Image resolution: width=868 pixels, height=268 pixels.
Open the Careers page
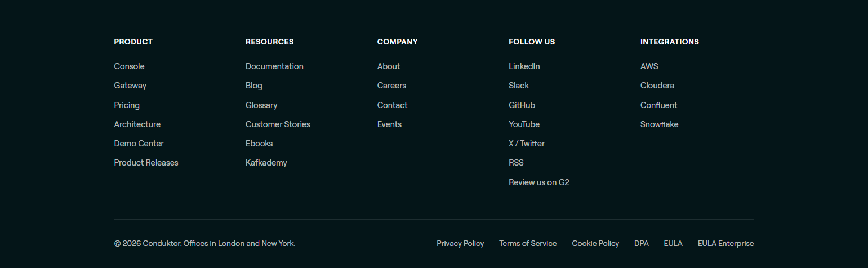coord(391,86)
